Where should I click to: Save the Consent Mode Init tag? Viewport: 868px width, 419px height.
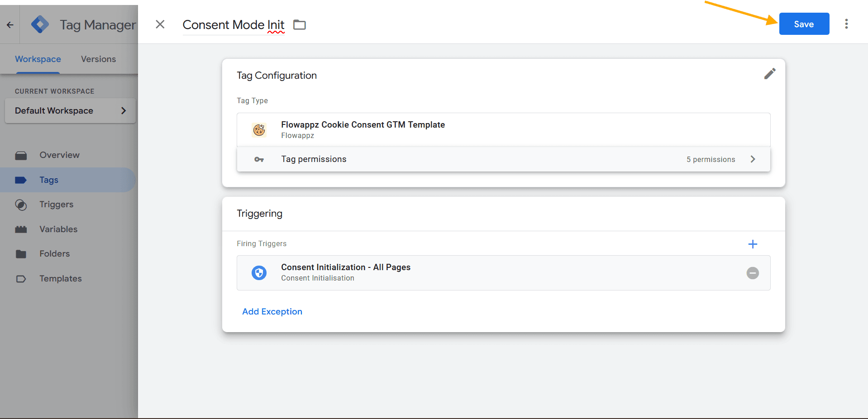point(804,24)
